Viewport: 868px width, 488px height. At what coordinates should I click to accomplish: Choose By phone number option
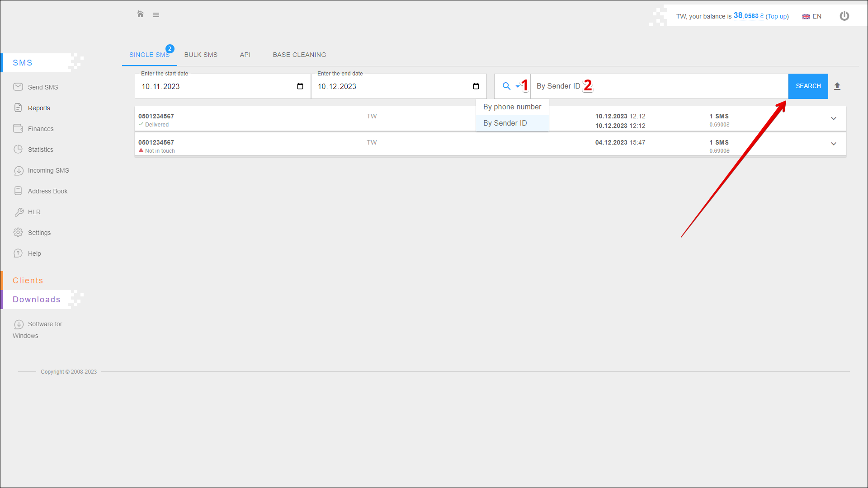[x=512, y=107]
